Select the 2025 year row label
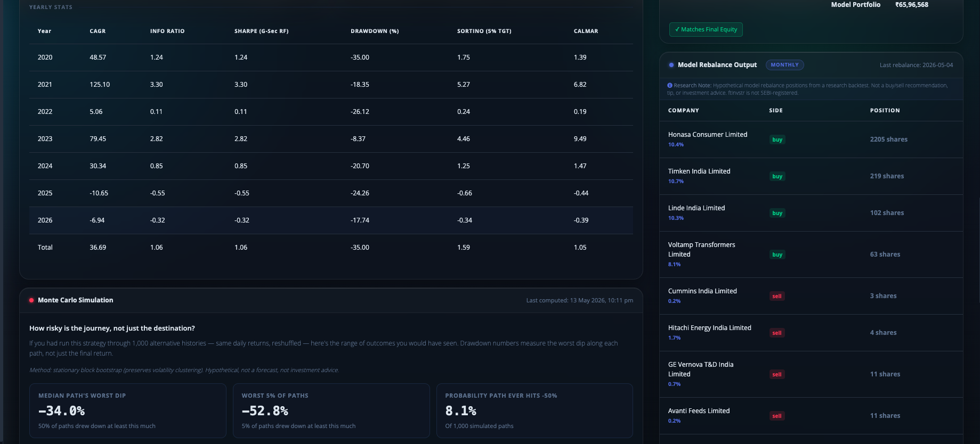 click(x=45, y=193)
